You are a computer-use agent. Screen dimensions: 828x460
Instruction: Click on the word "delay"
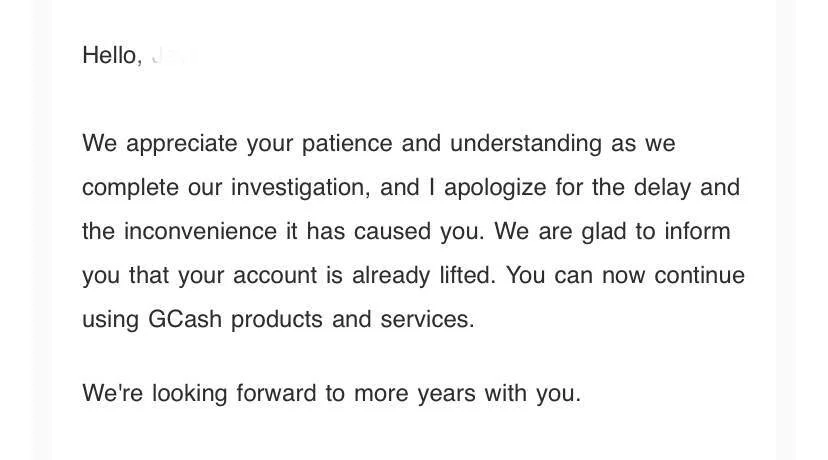tap(662, 188)
